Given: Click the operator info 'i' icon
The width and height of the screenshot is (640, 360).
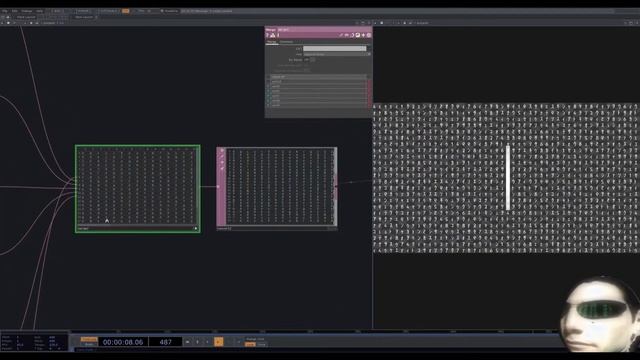Looking at the screenshot, I should (278, 36).
